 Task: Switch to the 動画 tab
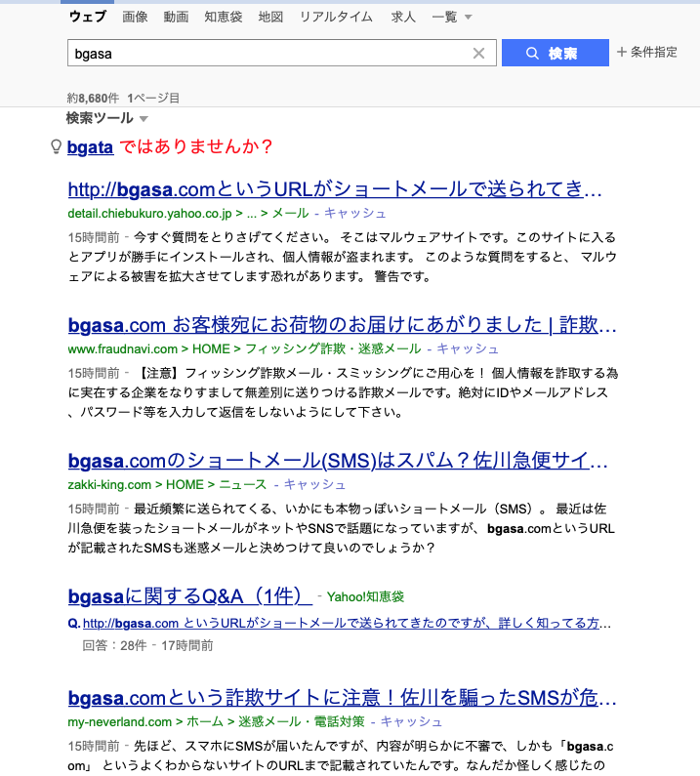click(176, 17)
